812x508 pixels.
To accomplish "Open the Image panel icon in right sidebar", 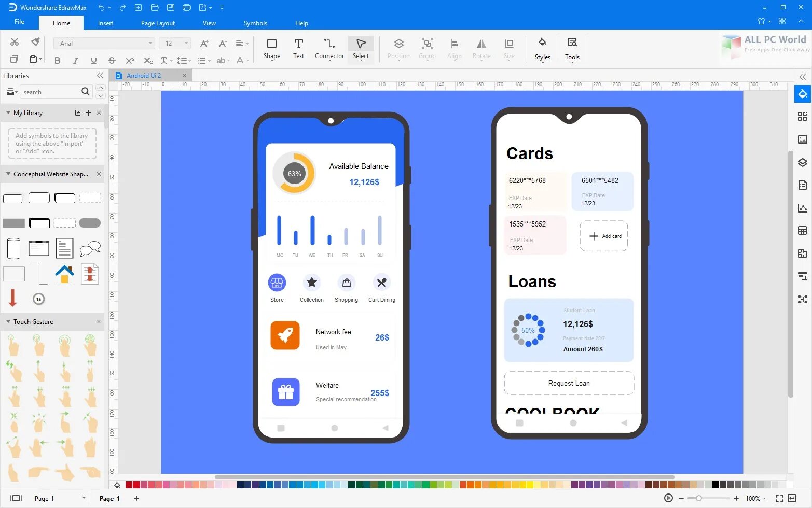I will pyautogui.click(x=803, y=139).
